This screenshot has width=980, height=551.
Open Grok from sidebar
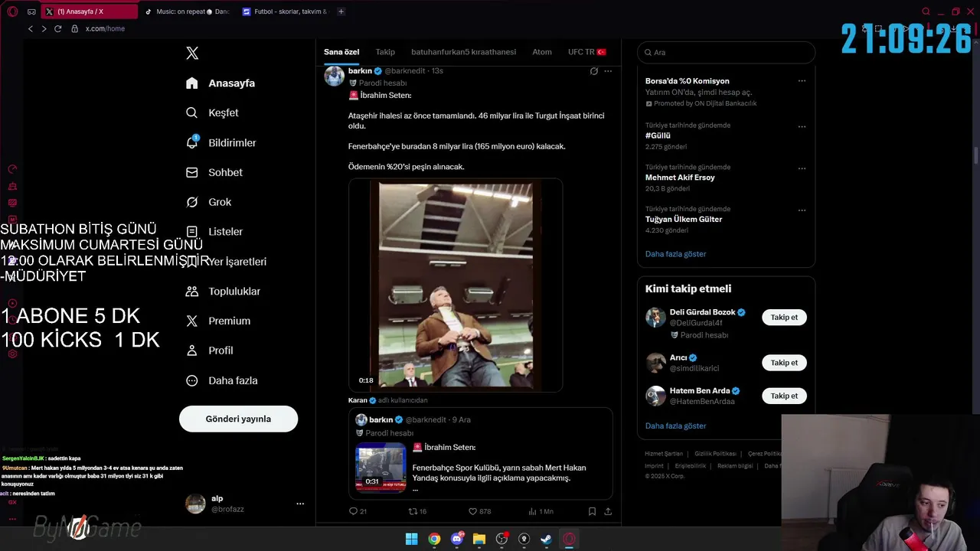tap(208, 202)
